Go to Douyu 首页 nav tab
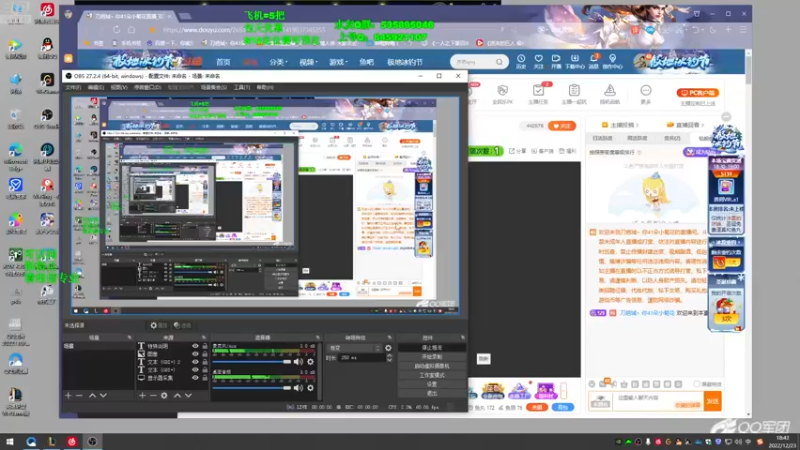 (x=223, y=62)
